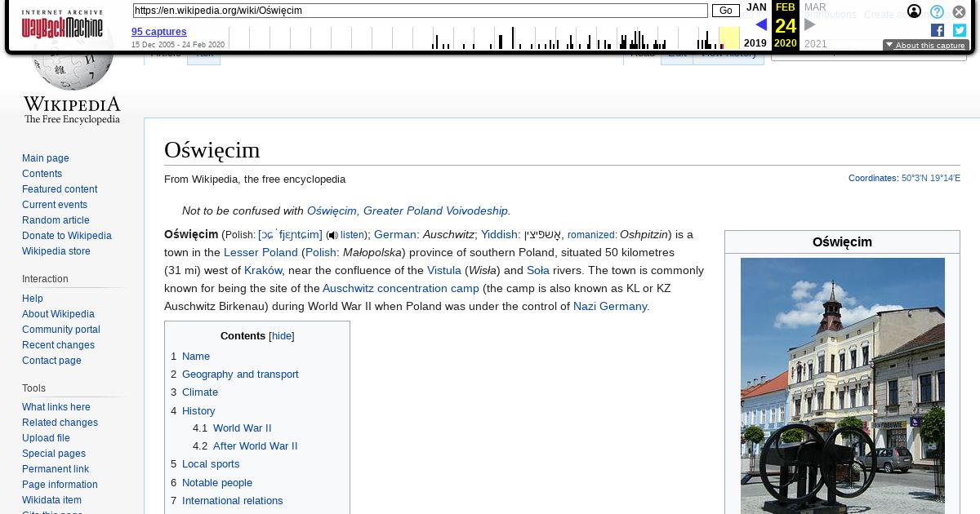Viewport: 980px width, 514px height.
Task: Go to next capture arrow
Action: point(810,24)
